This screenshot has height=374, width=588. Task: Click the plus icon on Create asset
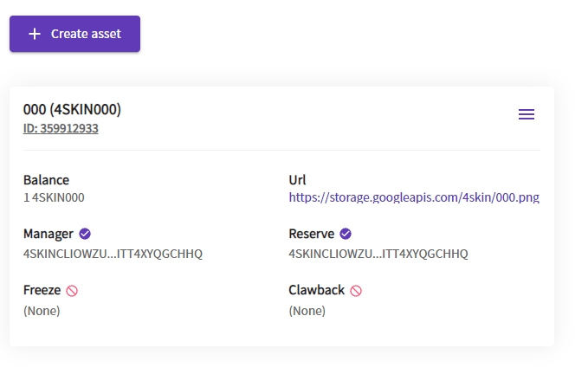(x=35, y=34)
